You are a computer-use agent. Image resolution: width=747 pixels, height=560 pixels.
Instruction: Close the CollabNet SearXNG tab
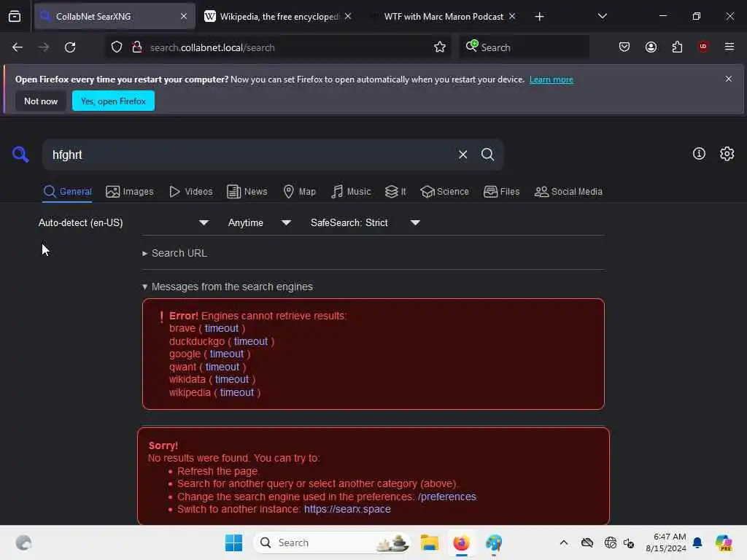tap(184, 16)
